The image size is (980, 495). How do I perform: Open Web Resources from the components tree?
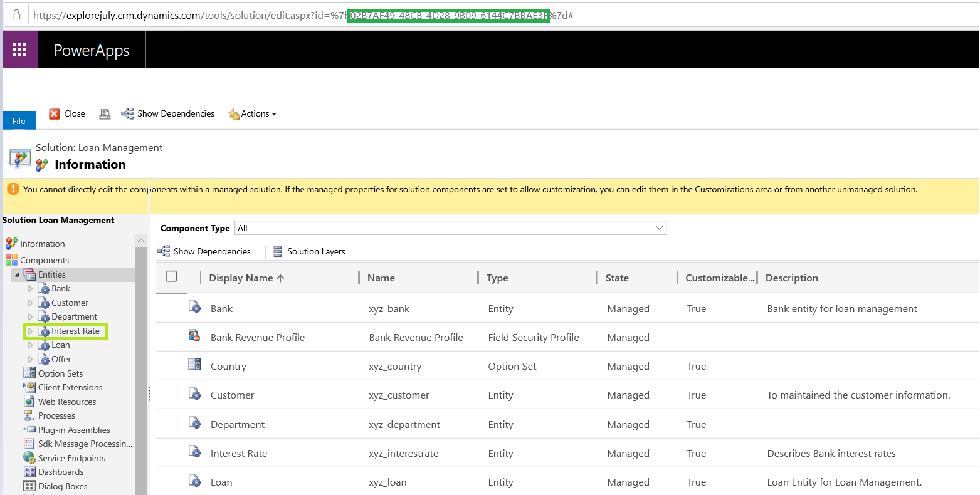(68, 401)
